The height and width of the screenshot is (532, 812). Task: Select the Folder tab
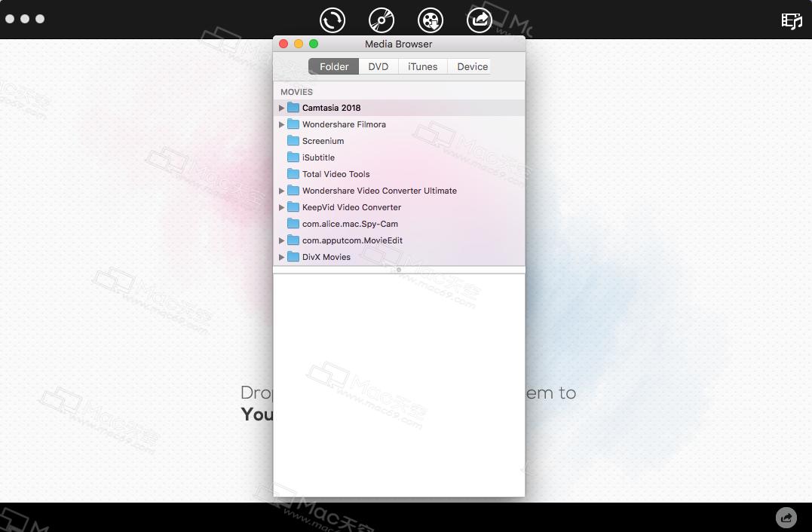tap(332, 66)
